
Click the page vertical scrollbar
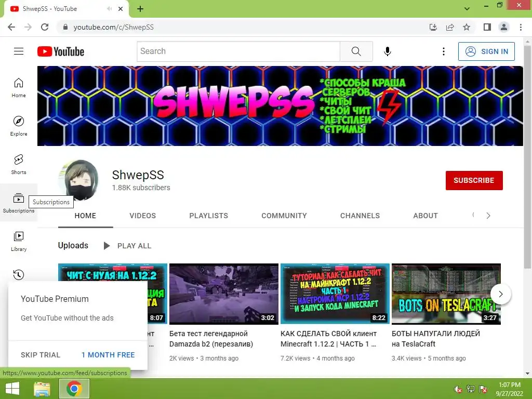(x=527, y=156)
